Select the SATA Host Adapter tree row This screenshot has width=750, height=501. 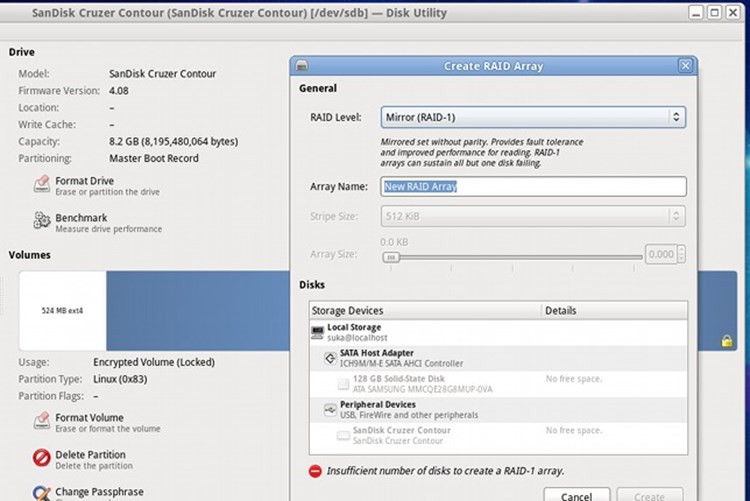point(498,358)
